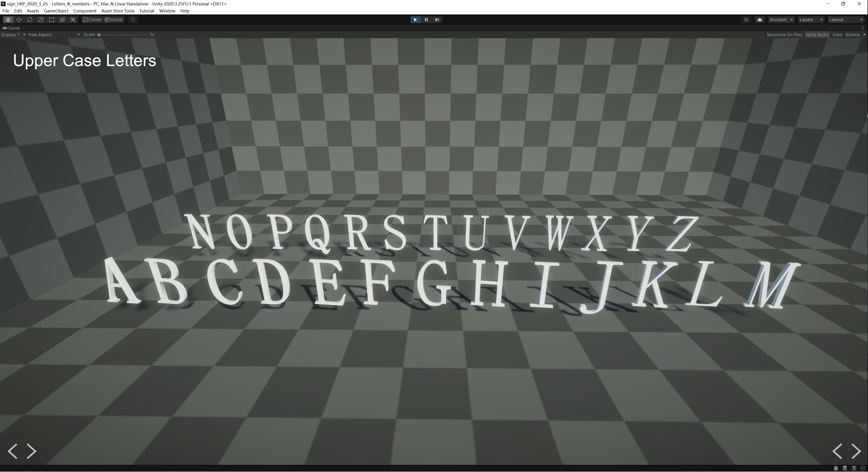Open the GameObject menu
868x472 pixels.
point(56,11)
